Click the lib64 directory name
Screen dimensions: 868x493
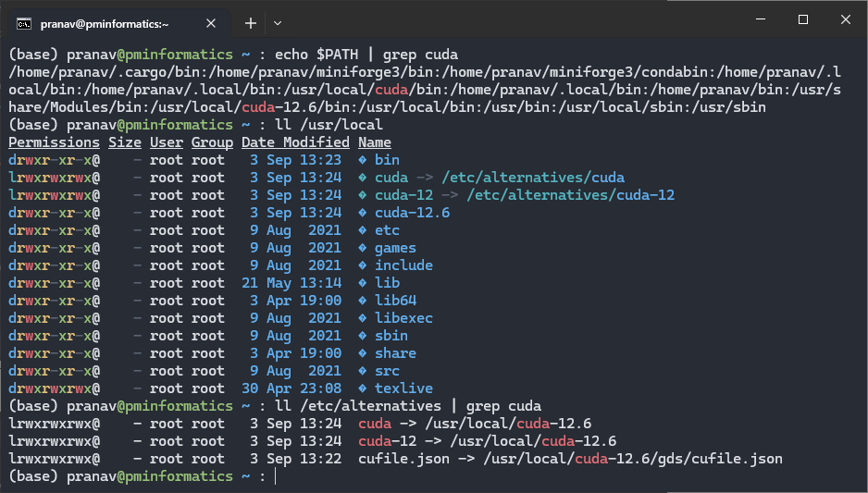[x=395, y=301]
